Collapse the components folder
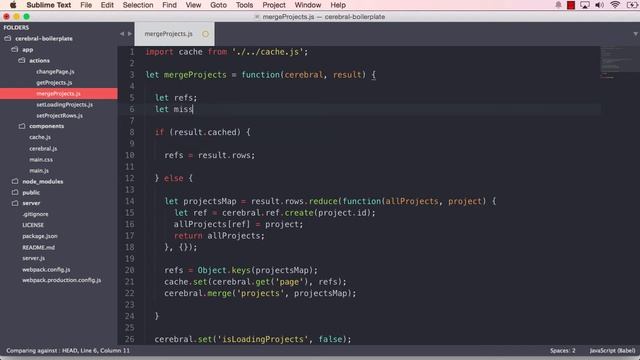Viewport: 640px width, 360px height. click(22, 126)
